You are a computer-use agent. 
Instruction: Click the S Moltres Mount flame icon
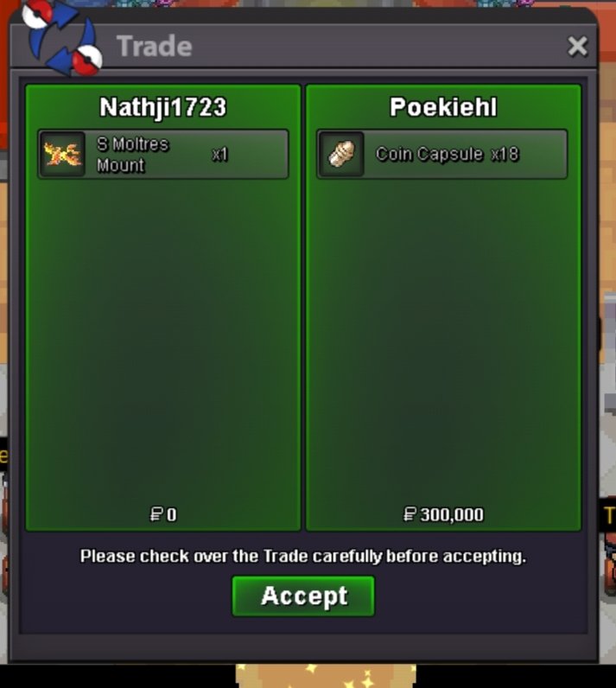pyautogui.click(x=62, y=155)
